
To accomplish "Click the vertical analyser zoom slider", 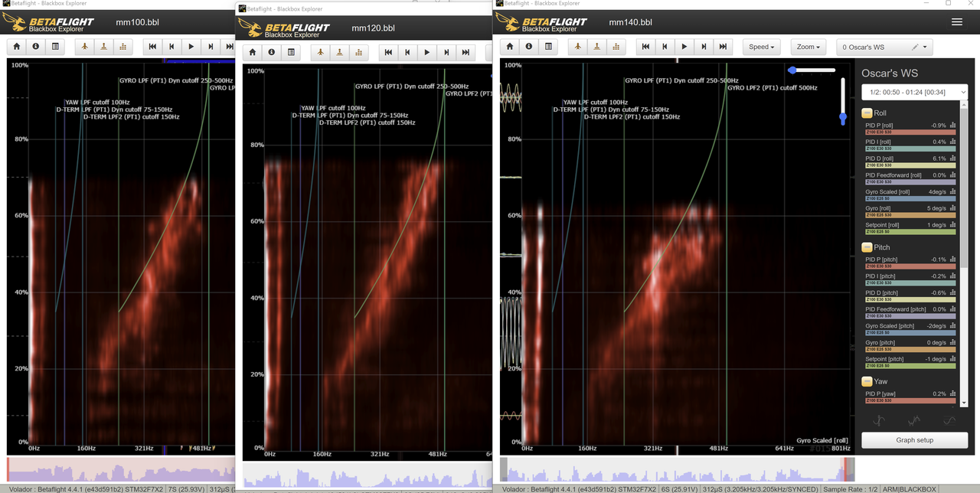I will tap(843, 101).
